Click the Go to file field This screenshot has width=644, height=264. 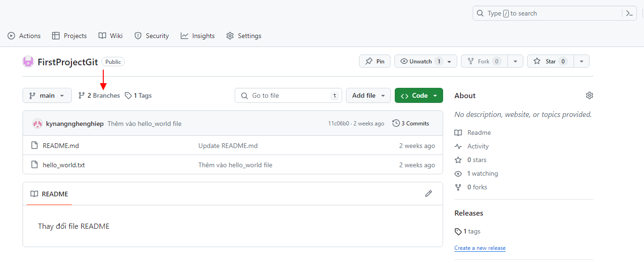point(289,95)
